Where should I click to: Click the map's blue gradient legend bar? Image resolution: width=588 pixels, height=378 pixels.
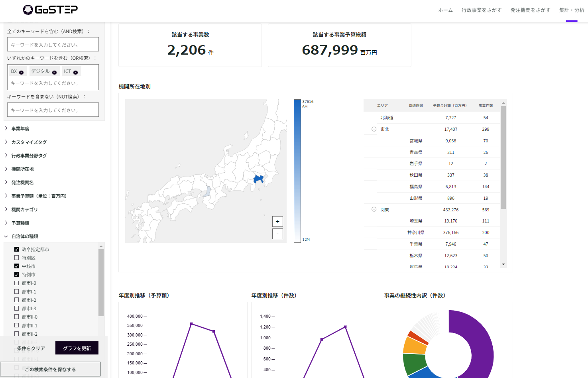point(297,171)
